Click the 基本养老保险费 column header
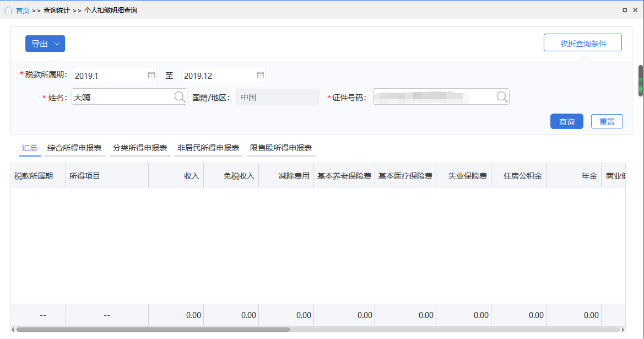 tap(344, 176)
